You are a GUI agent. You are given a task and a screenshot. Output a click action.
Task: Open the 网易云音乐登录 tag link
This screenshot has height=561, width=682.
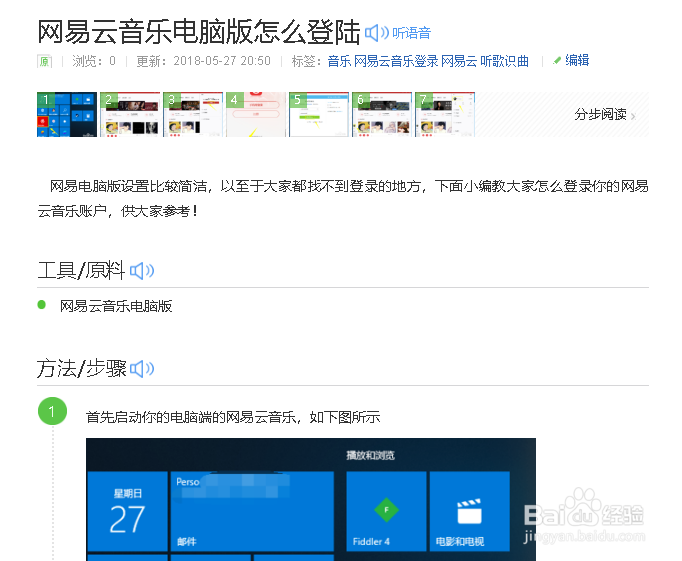(x=396, y=61)
